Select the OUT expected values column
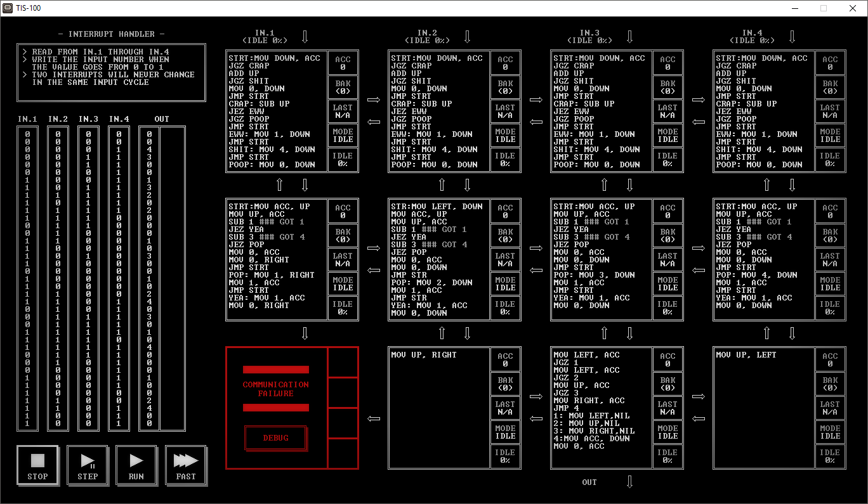Screen dimensions: 868x504 point(149,278)
